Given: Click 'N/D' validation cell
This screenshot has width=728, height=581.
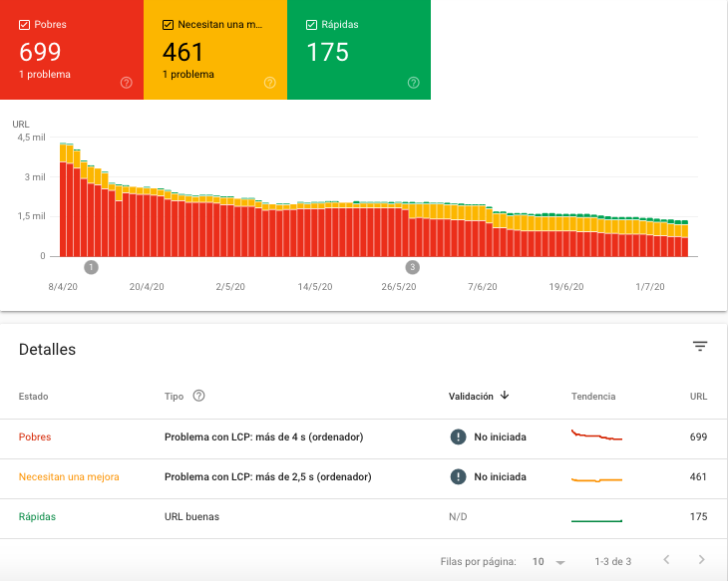Looking at the screenshot, I should (458, 516).
